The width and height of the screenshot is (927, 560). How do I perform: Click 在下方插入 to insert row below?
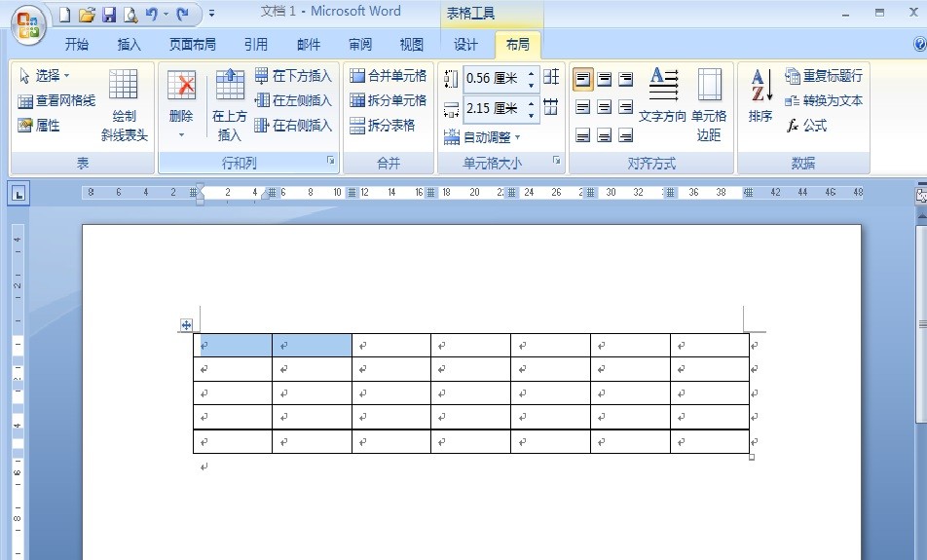pyautogui.click(x=293, y=76)
